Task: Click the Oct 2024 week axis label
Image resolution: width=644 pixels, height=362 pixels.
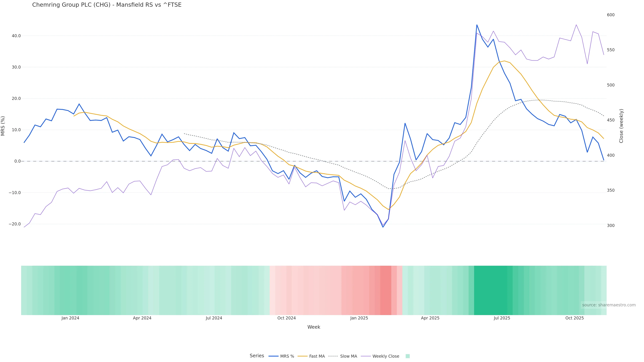Action: (286, 318)
